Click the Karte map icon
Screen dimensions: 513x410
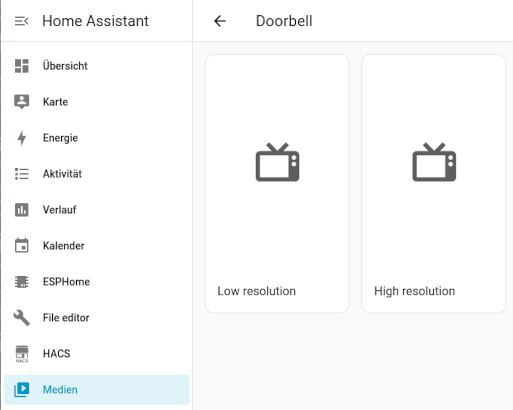point(22,102)
